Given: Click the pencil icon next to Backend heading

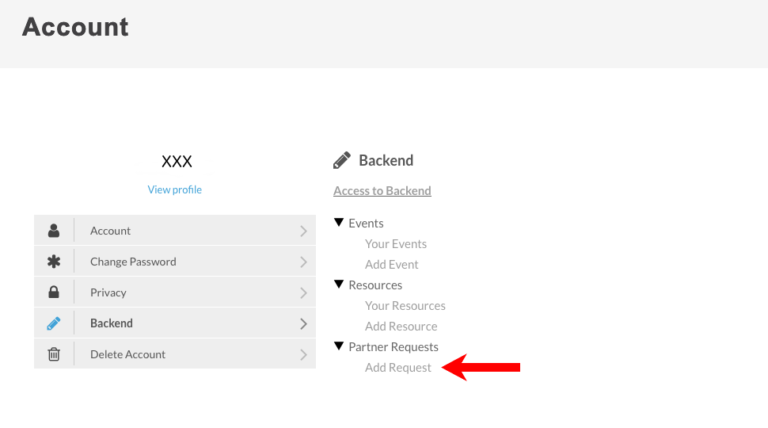Looking at the screenshot, I should 342,160.
